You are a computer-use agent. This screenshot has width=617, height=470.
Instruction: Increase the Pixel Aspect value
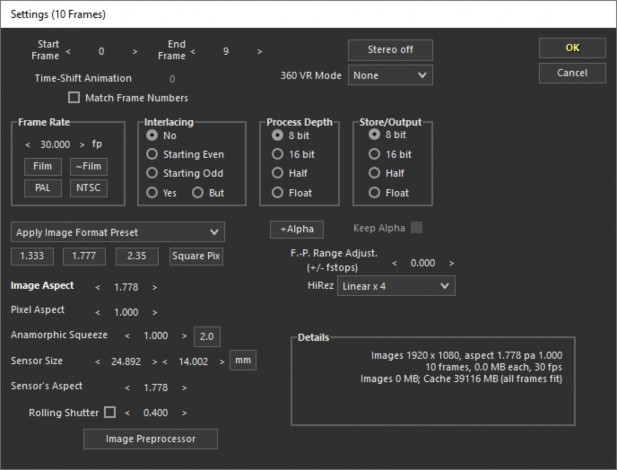155,313
